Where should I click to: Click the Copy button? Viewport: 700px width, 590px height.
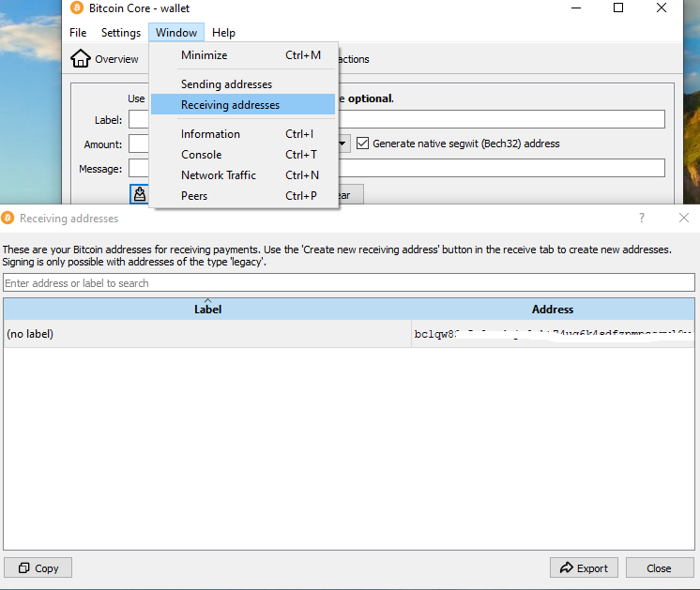pos(38,567)
